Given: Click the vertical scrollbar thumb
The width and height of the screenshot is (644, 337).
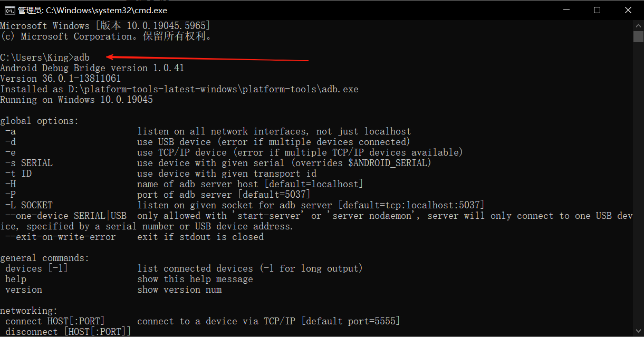Looking at the screenshot, I should 638,36.
